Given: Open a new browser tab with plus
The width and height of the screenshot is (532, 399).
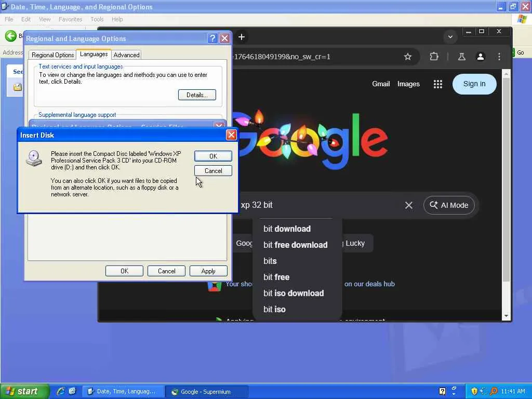Looking at the screenshot, I should 241,37.
